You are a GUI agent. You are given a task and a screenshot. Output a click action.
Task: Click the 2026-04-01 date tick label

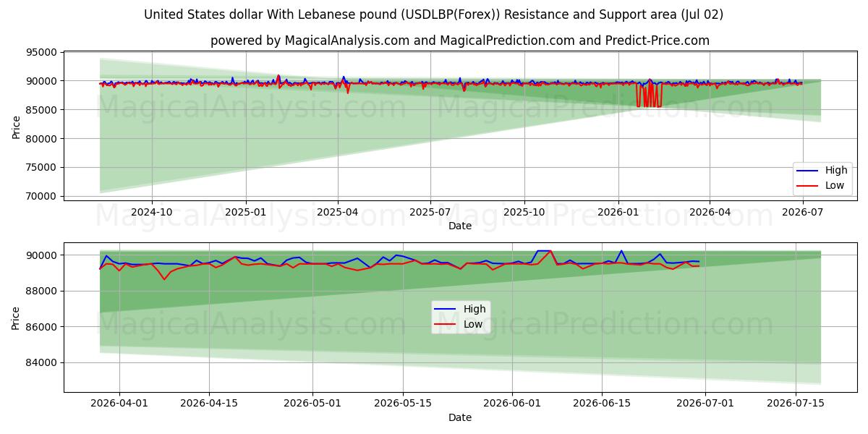[119, 403]
